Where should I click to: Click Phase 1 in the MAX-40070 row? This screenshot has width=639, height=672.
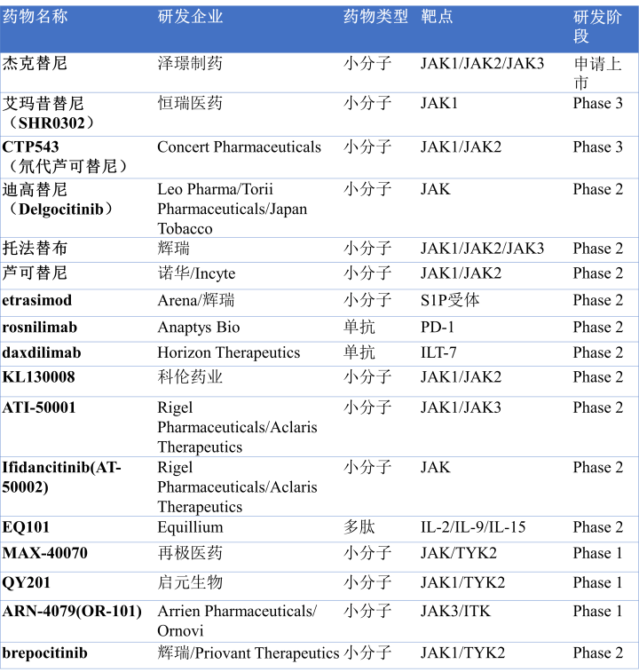[597, 553]
